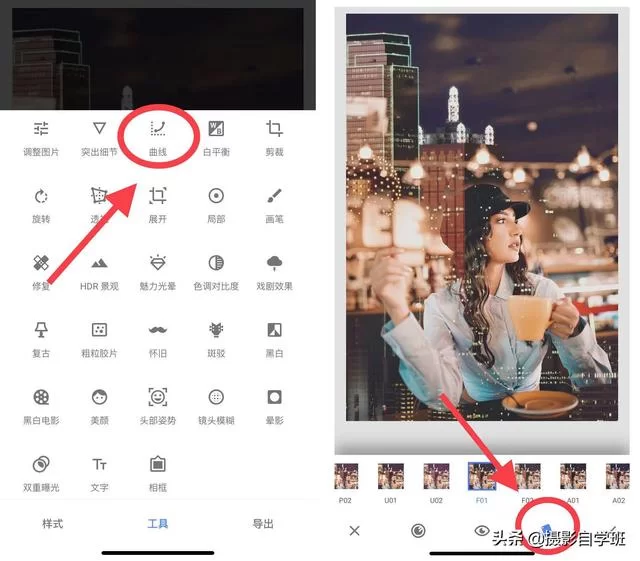This screenshot has height=561, width=640.
Task: Select the Brush (画笔) tool
Action: pos(273,203)
